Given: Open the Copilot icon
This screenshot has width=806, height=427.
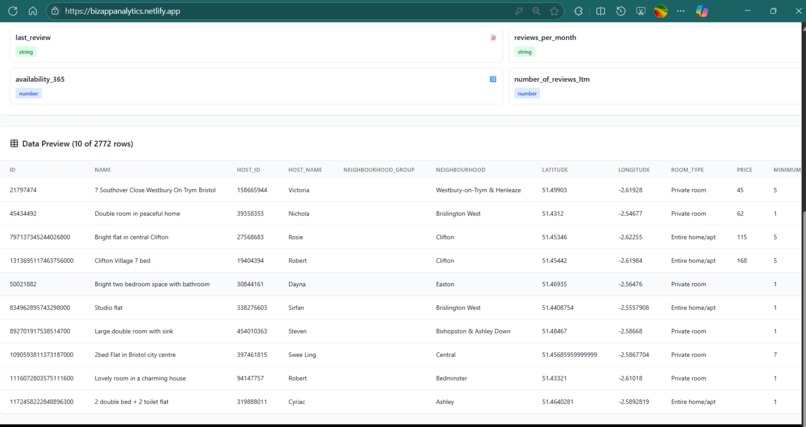Looking at the screenshot, I should point(702,11).
